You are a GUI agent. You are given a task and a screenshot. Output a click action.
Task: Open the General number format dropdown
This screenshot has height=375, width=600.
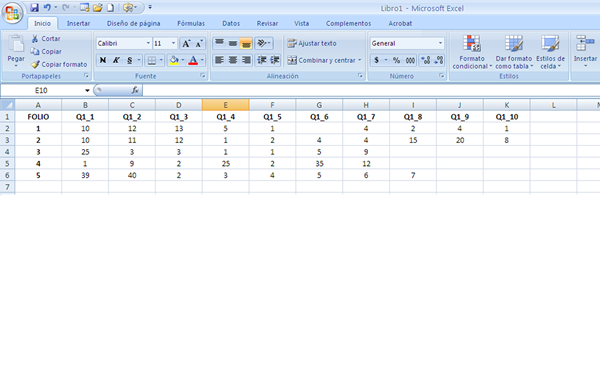coord(440,43)
